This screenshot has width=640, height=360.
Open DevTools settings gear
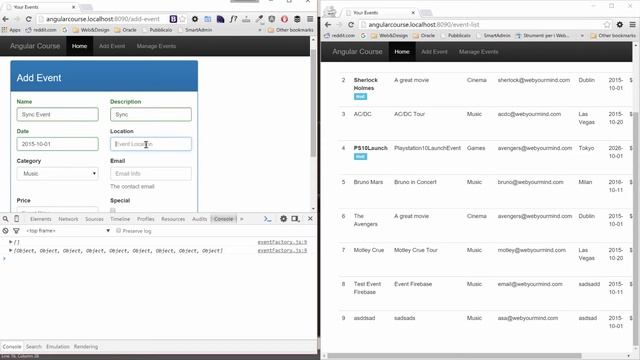(283, 219)
